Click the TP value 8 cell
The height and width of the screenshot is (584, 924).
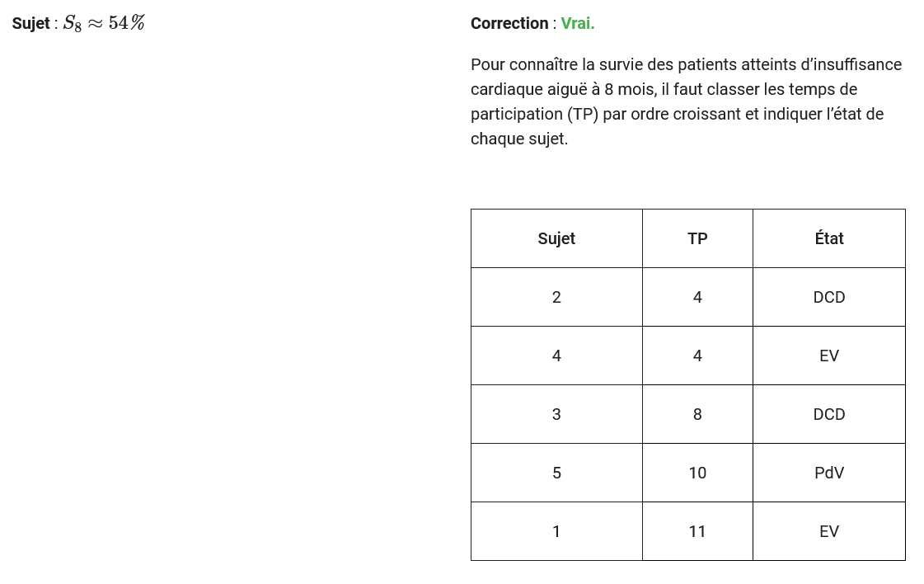click(697, 414)
